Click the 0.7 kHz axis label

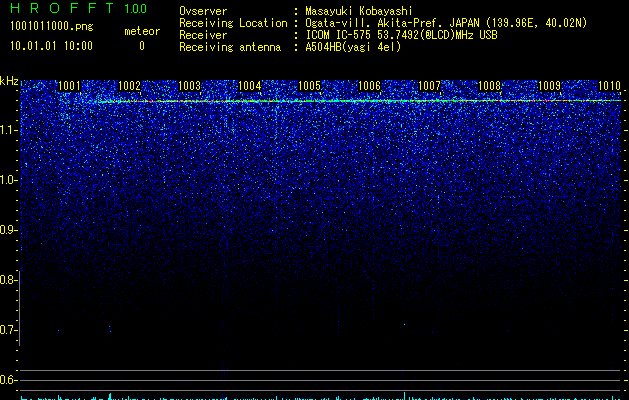[x=7, y=330]
